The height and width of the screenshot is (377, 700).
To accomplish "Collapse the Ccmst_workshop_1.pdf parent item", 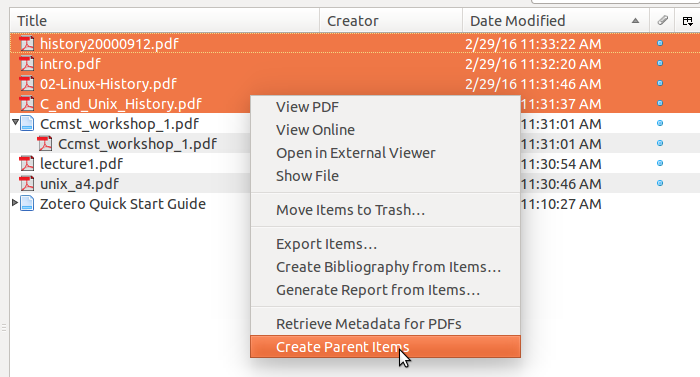I will [15, 121].
